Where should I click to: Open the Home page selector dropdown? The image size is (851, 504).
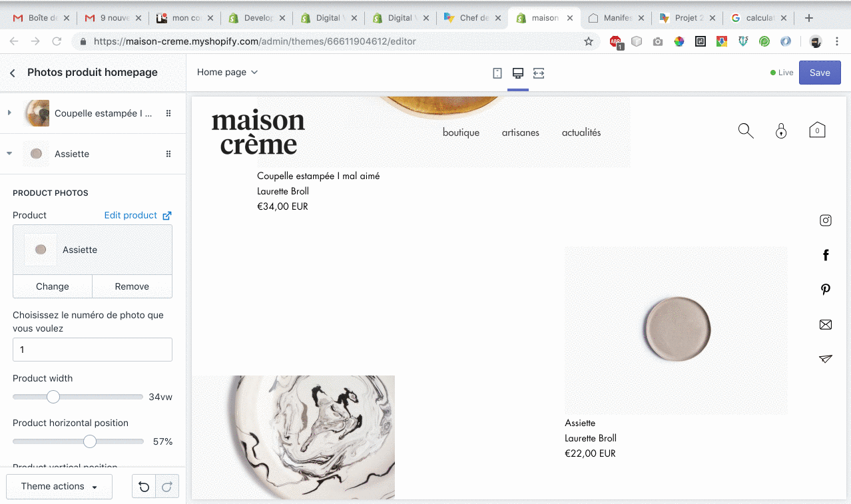point(227,72)
